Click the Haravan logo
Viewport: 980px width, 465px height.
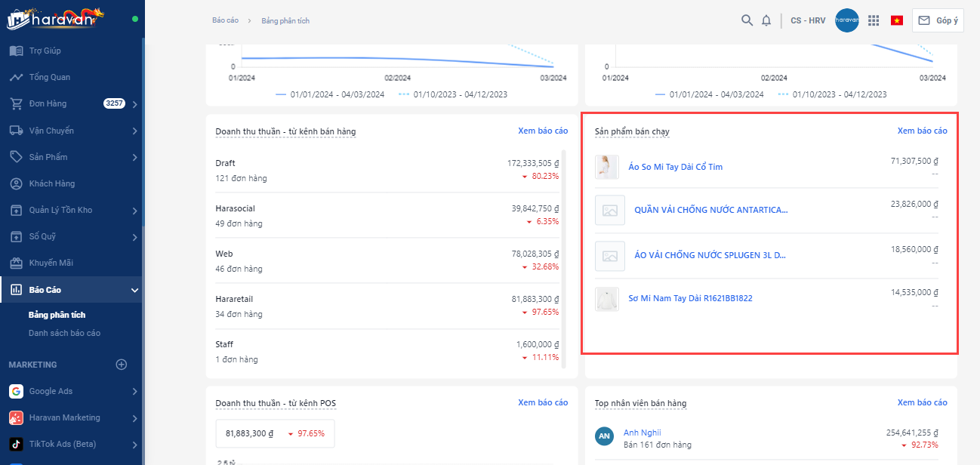pyautogui.click(x=55, y=18)
